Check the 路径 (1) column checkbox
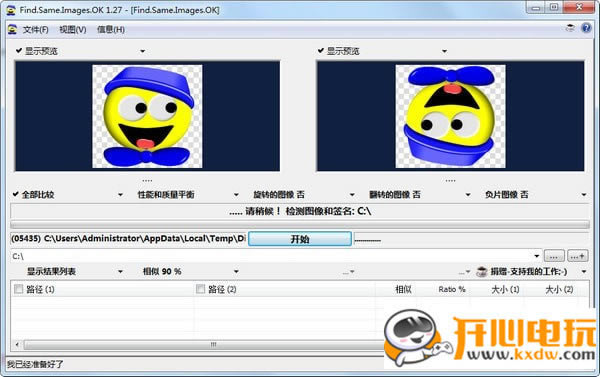This screenshot has width=600, height=377. [x=18, y=289]
